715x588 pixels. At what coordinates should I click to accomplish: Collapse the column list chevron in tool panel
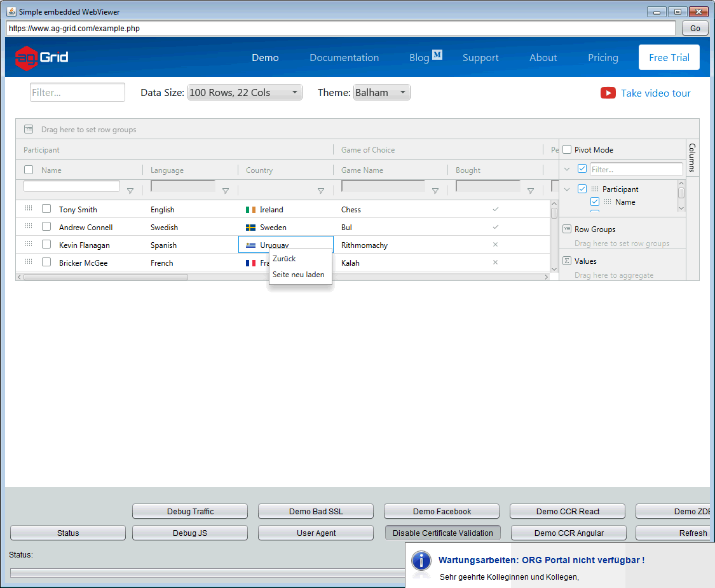click(567, 170)
